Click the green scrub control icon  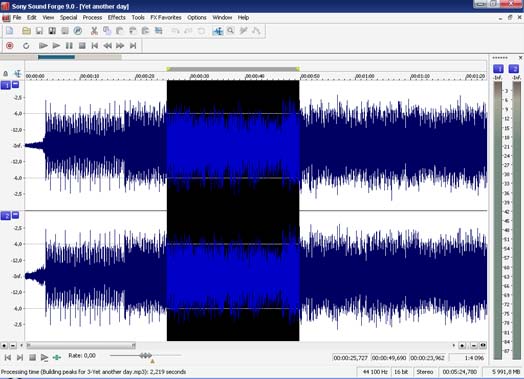pyautogui.click(x=57, y=358)
